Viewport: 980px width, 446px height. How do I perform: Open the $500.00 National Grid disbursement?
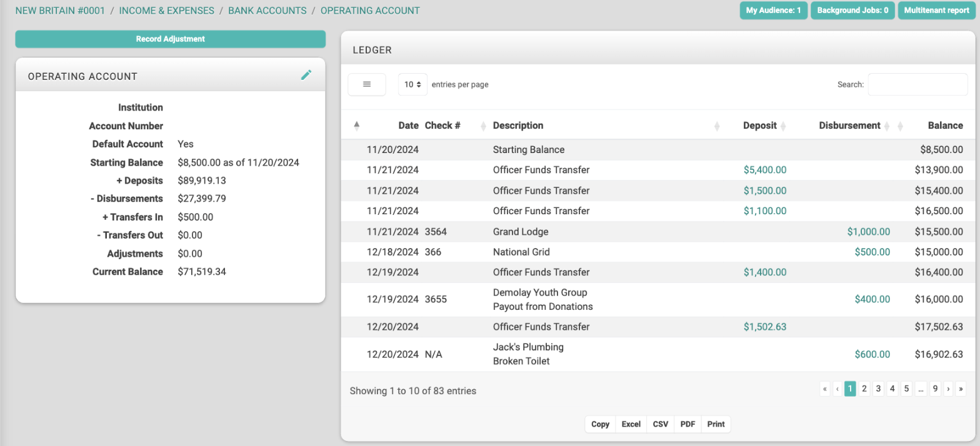[872, 252]
